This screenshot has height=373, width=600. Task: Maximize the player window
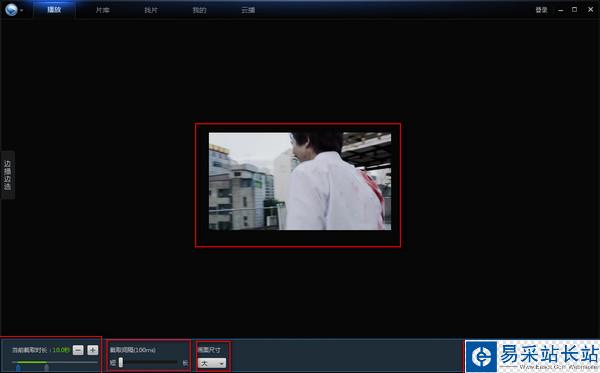574,10
